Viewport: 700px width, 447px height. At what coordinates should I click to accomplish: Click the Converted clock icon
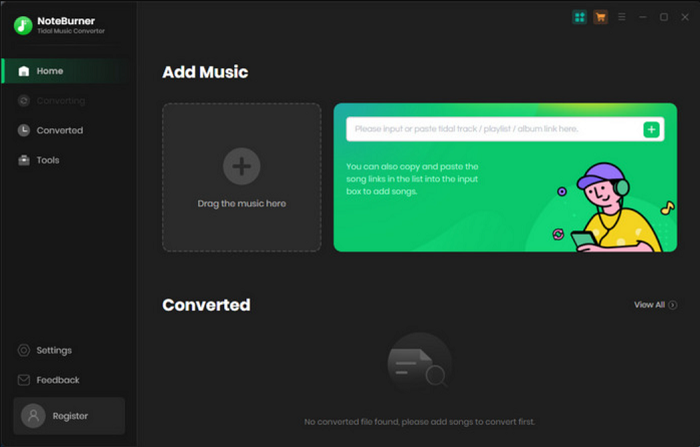point(24,130)
